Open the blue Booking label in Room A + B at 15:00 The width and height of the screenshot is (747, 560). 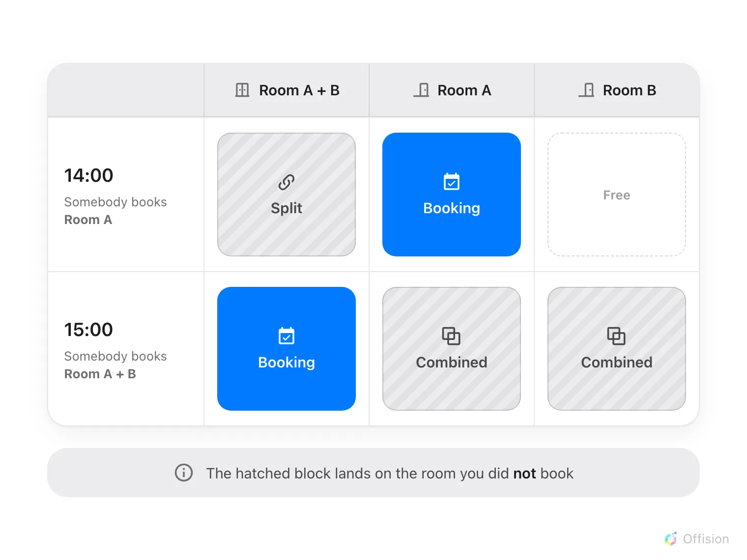point(287,363)
